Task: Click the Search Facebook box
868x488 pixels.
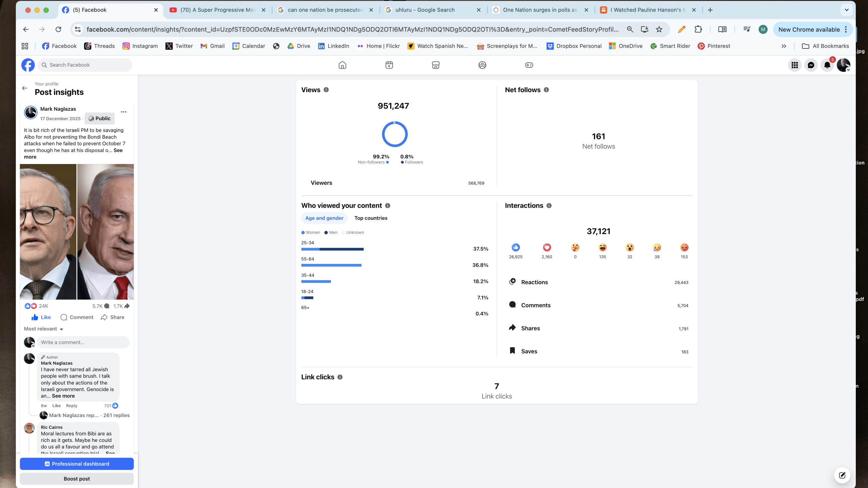Action: [x=85, y=65]
